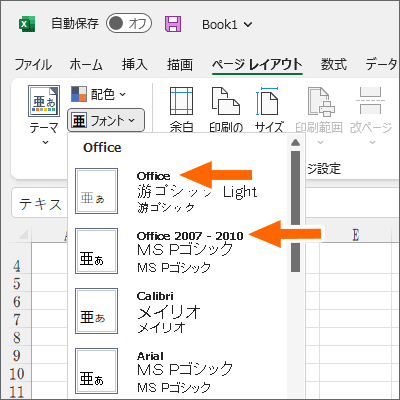Open the データ tab
The width and height of the screenshot is (400, 400).
tap(382, 64)
